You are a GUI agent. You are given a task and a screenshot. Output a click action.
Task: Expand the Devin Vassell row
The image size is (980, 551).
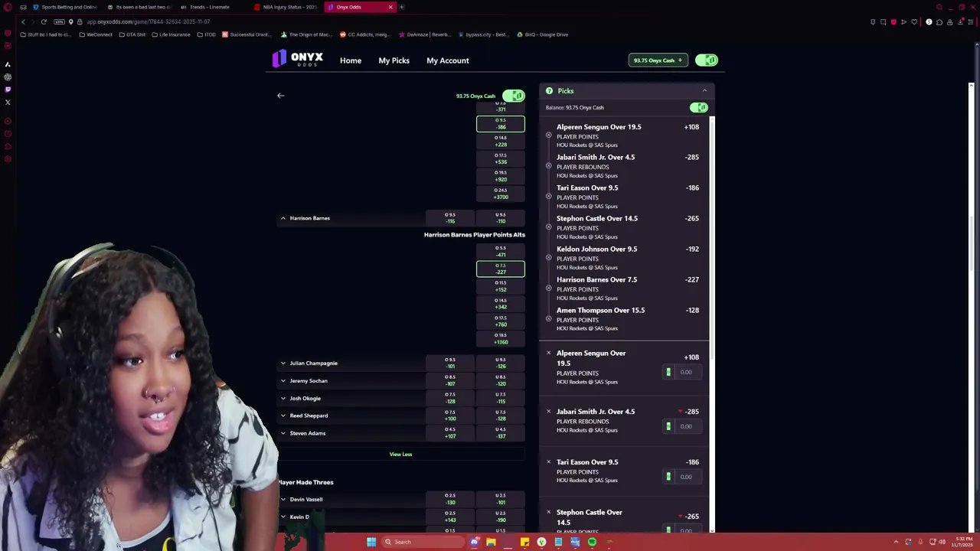[x=283, y=499]
